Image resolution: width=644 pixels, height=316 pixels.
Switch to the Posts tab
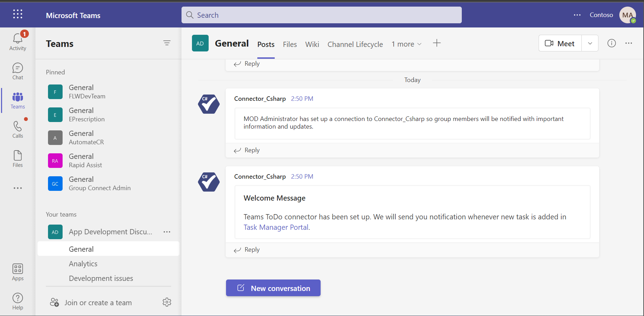(266, 44)
